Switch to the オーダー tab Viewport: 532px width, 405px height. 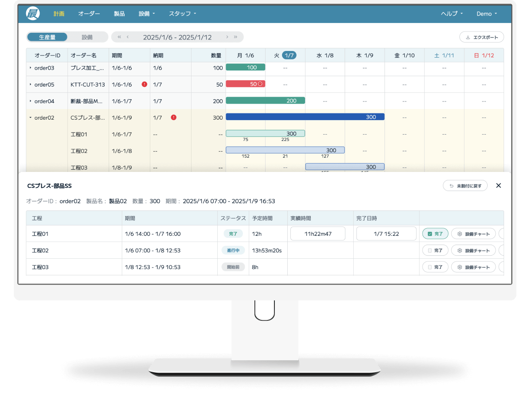89,13
